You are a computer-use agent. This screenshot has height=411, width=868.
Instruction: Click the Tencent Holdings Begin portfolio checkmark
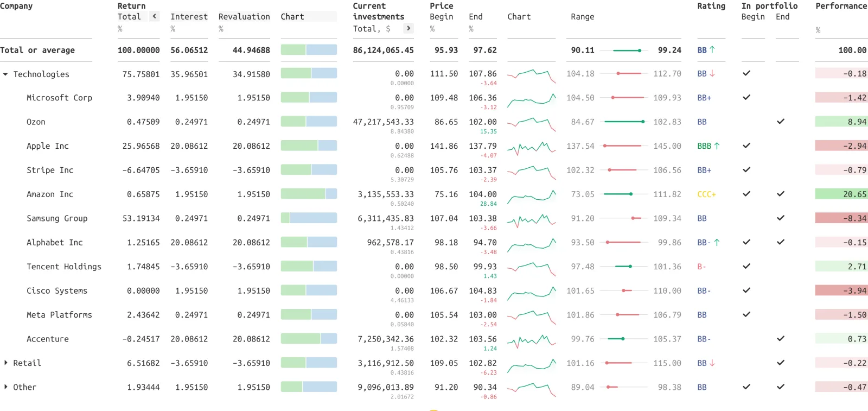pyautogui.click(x=746, y=267)
